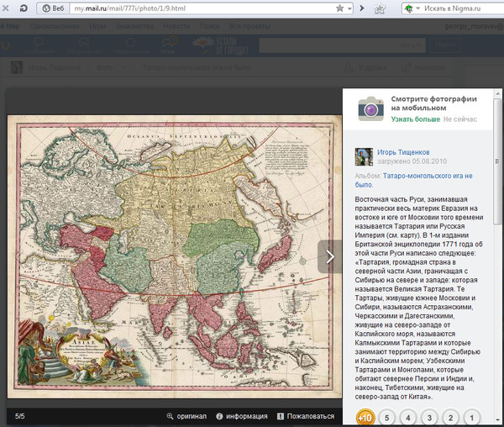
Task: Click the 5/5 photo counter
Action: click(x=19, y=416)
